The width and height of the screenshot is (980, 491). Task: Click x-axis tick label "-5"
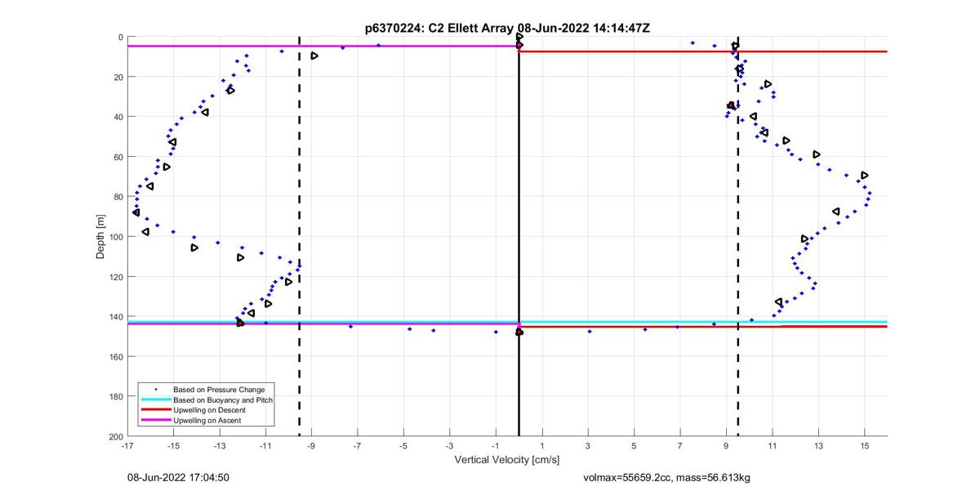click(403, 447)
